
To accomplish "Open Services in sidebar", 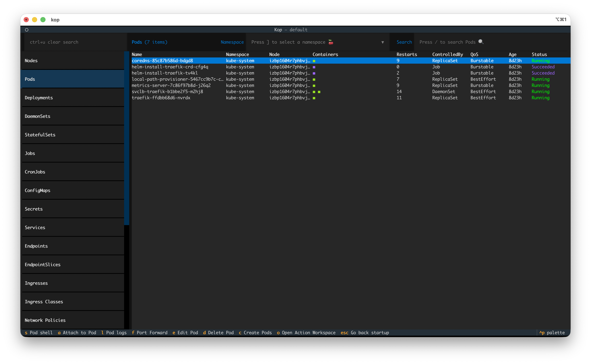I will [x=73, y=227].
